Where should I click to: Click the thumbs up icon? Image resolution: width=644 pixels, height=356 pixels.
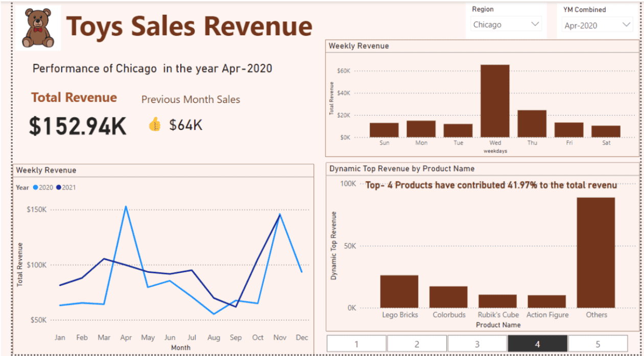coord(155,124)
